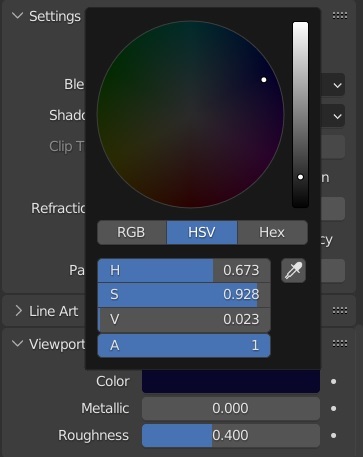
Task: Click the Settings panel drag-handle dots
Action: point(340,16)
